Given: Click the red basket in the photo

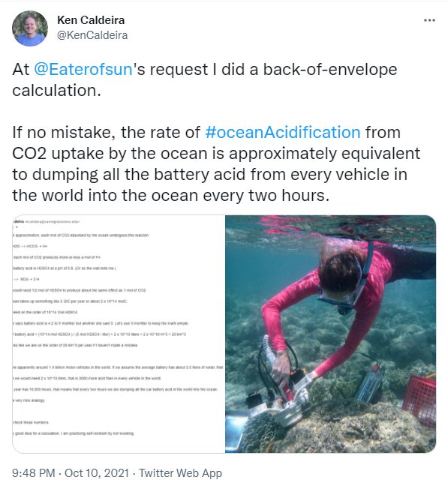Looking at the screenshot, I should click(x=419, y=401).
